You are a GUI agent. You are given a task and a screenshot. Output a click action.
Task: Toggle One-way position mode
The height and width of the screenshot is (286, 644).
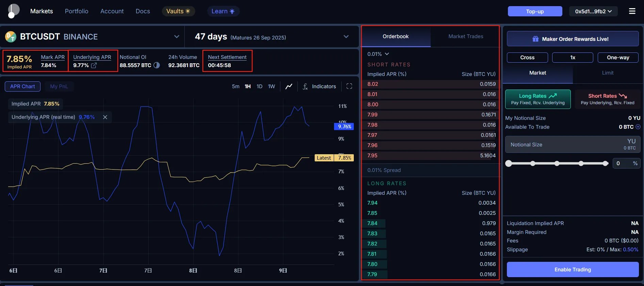[x=618, y=58]
